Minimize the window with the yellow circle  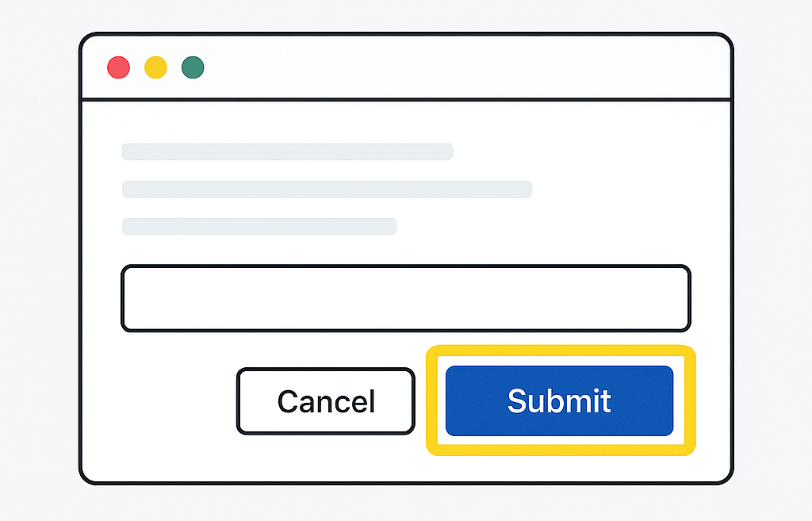(155, 67)
